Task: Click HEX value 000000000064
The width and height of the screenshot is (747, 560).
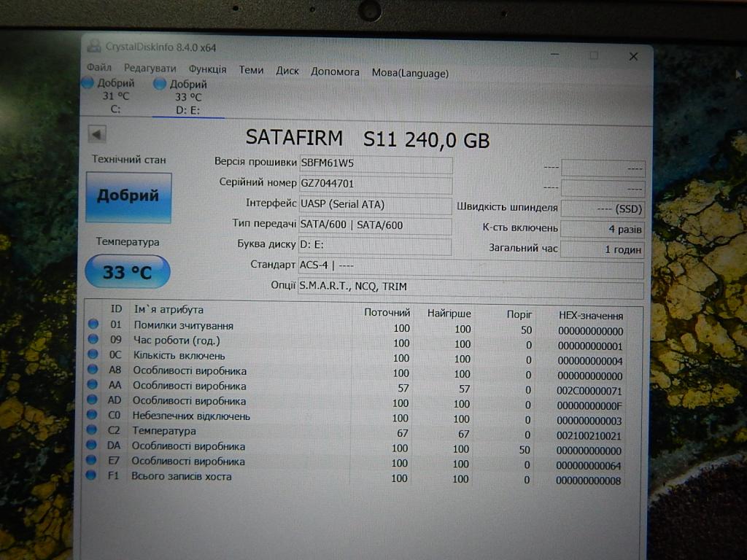Action: [x=589, y=466]
